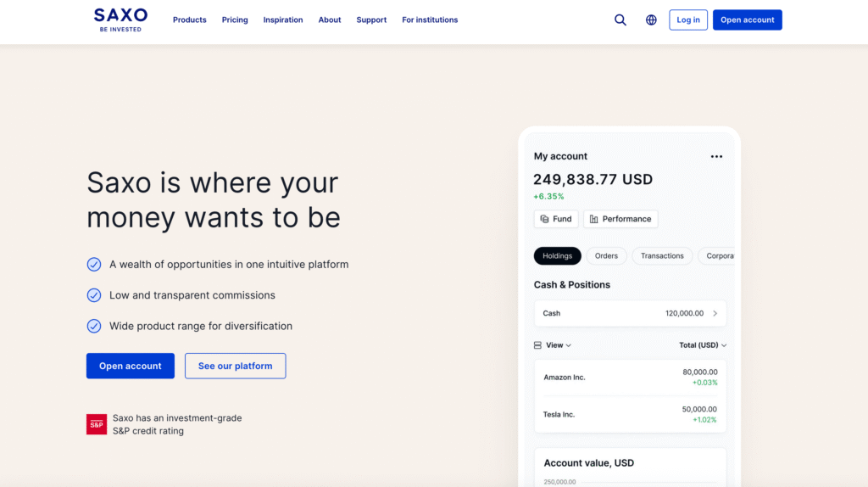Open the Products menu

[189, 20]
